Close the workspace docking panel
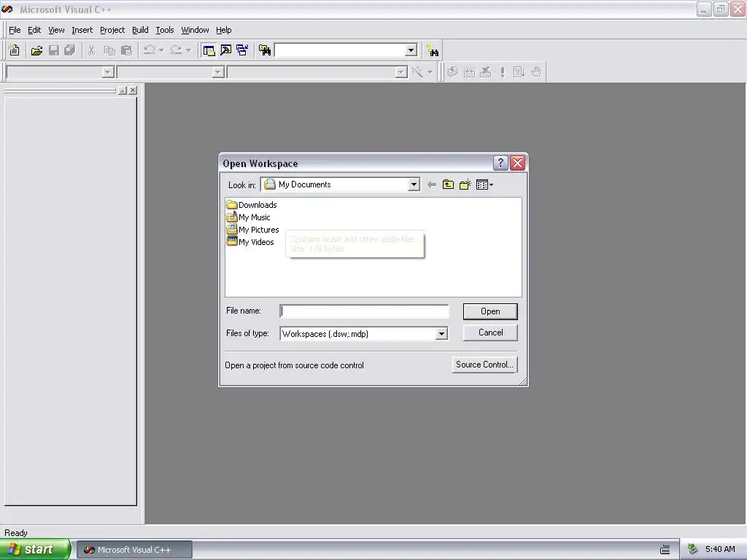This screenshot has width=747, height=560. click(133, 90)
